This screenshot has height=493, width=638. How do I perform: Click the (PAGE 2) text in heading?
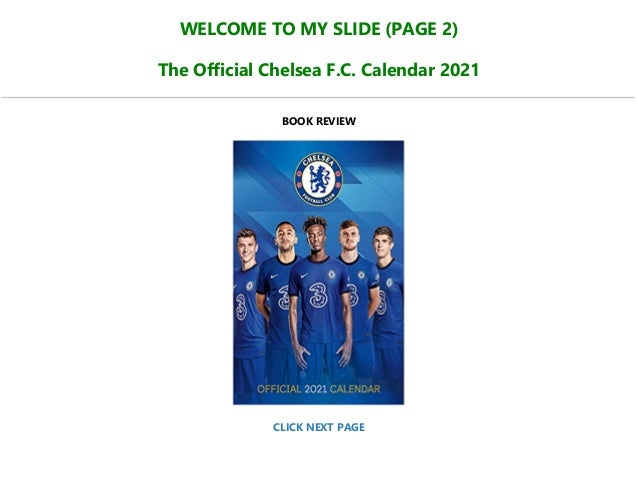(x=422, y=29)
